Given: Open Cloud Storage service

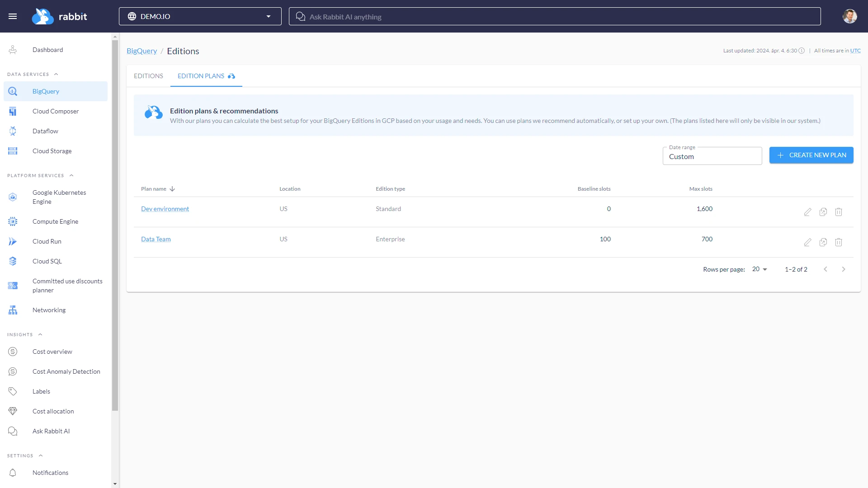Looking at the screenshot, I should tap(52, 150).
